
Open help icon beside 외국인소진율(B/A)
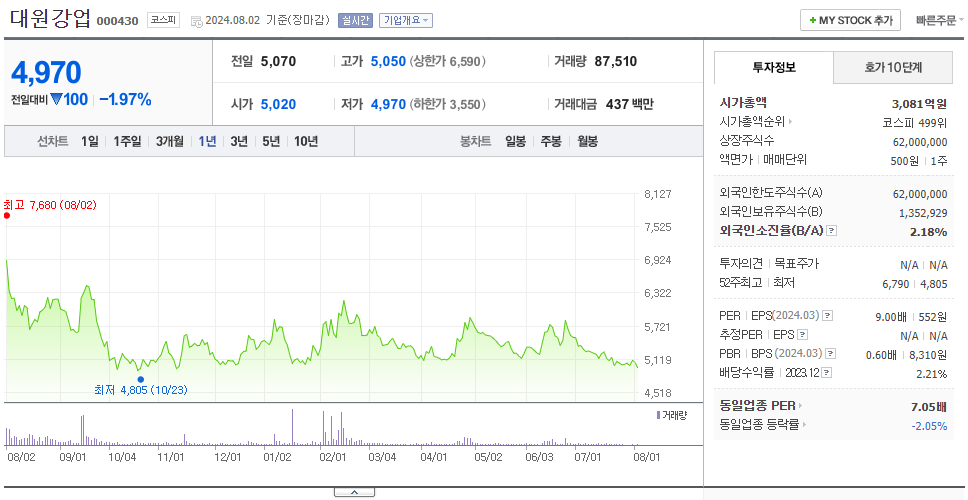point(832,231)
